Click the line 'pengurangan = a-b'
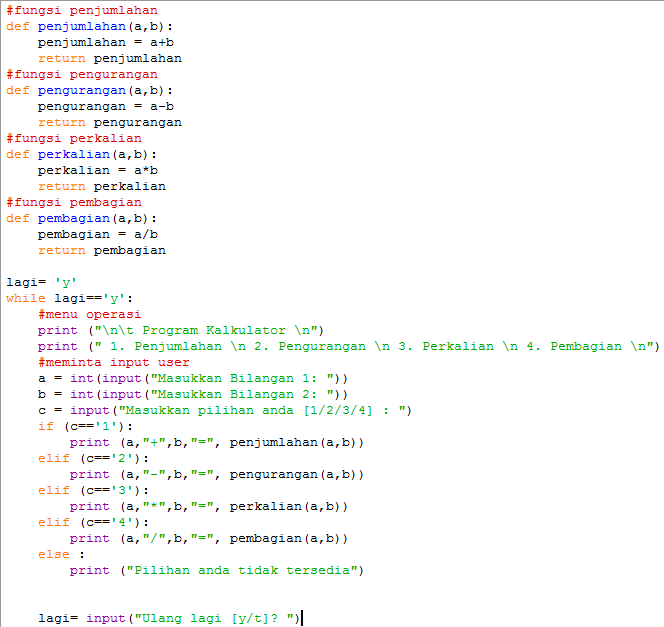Viewport: 664px width, 627px height. pos(106,107)
